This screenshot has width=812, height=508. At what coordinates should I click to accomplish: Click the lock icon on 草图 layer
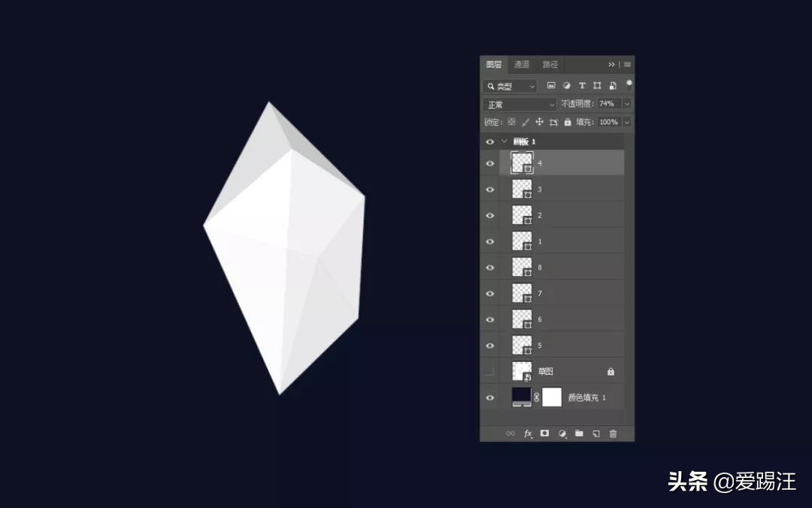click(611, 372)
